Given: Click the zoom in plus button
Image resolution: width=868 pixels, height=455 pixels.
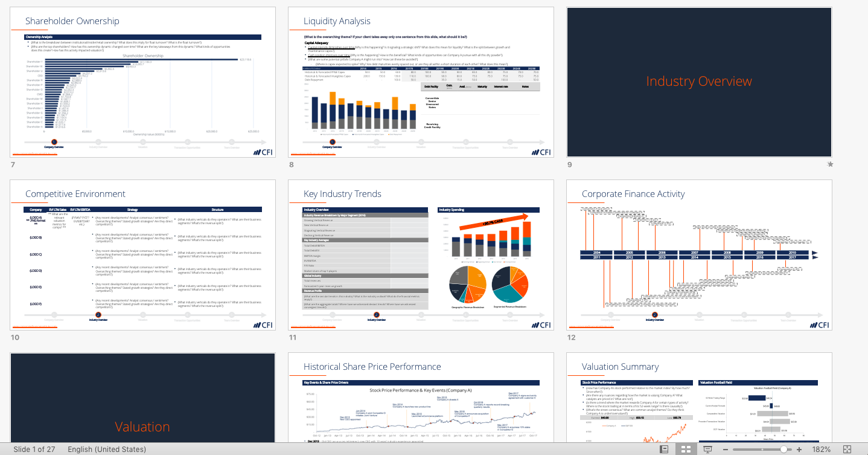Looking at the screenshot, I should (799, 450).
